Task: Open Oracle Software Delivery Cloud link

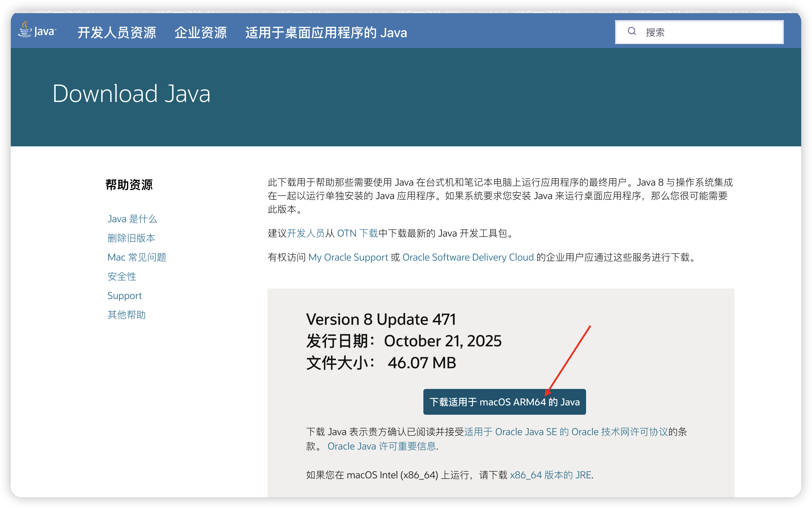Action: click(468, 257)
